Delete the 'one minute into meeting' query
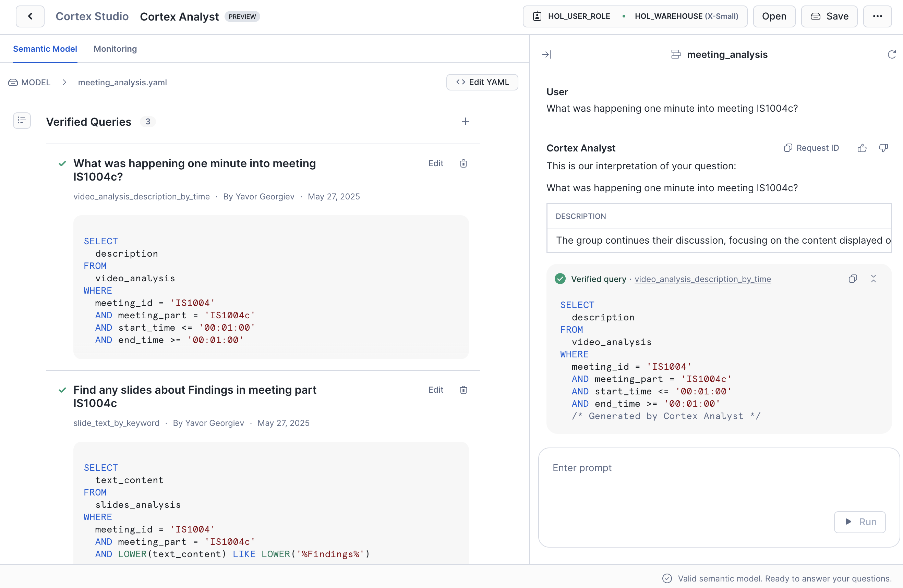903x588 pixels. pos(463,163)
